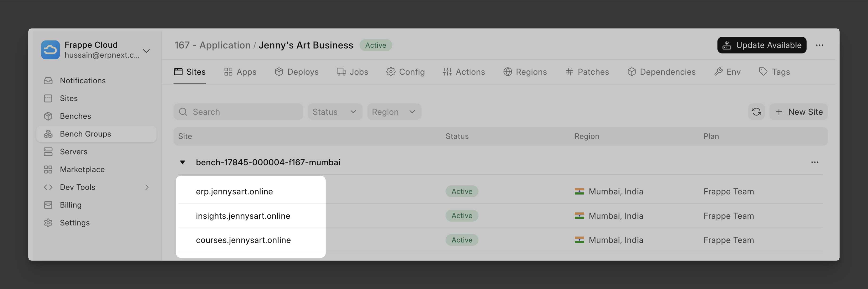Open site courses.jennysart.online
The height and width of the screenshot is (289, 868).
[x=243, y=240]
